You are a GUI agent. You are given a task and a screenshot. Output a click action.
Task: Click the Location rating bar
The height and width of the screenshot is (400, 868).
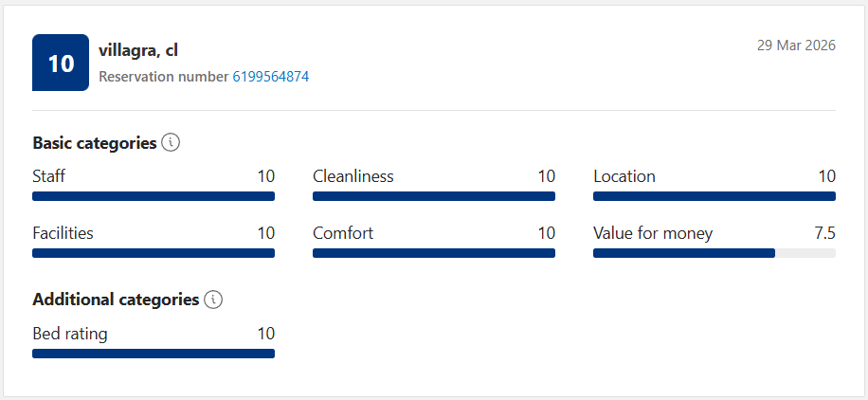point(714,196)
